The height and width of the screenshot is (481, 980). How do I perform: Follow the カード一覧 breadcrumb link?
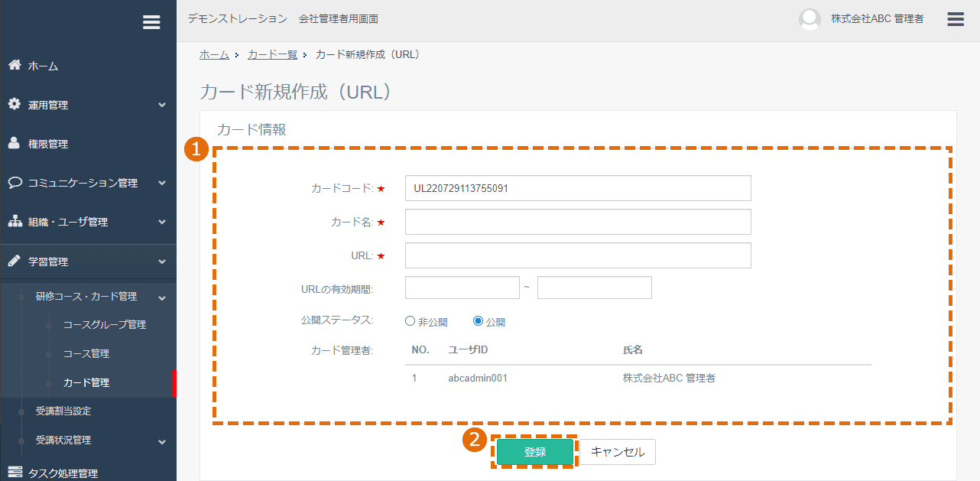[272, 54]
